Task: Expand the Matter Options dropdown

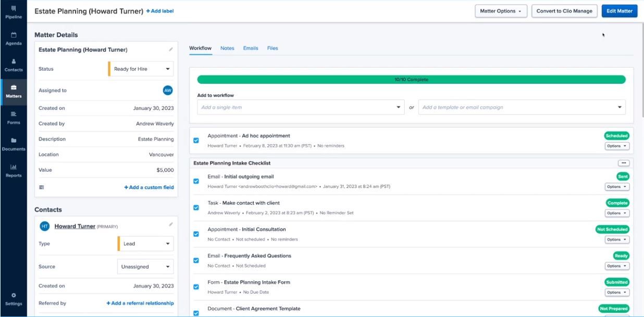Action: 501,11
